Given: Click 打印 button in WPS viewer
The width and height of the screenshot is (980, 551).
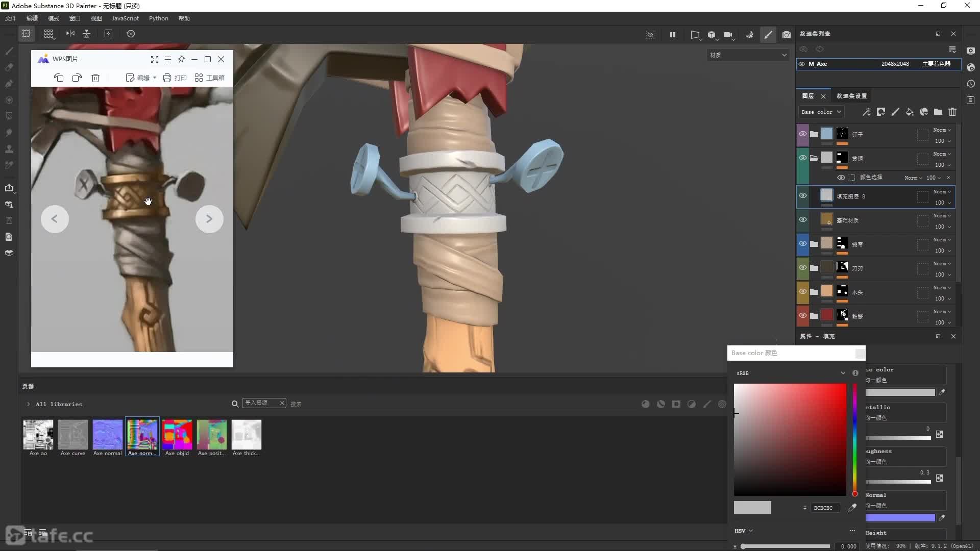Looking at the screenshot, I should pos(175,78).
